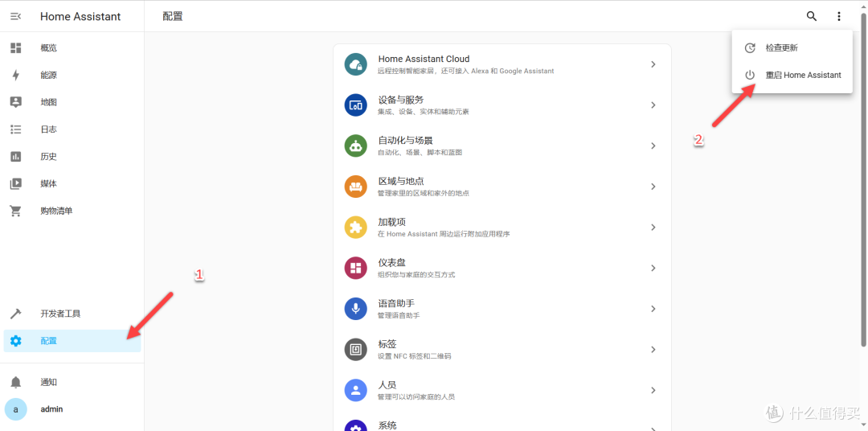Screen dimensions: 868x431
Task: Click the 区域与地点 sofa icon
Action: point(356,187)
